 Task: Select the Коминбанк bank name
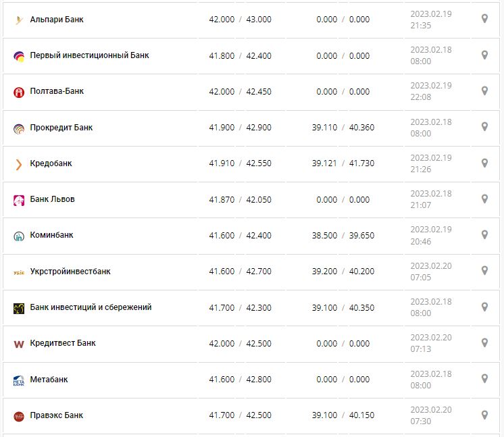[51, 235]
